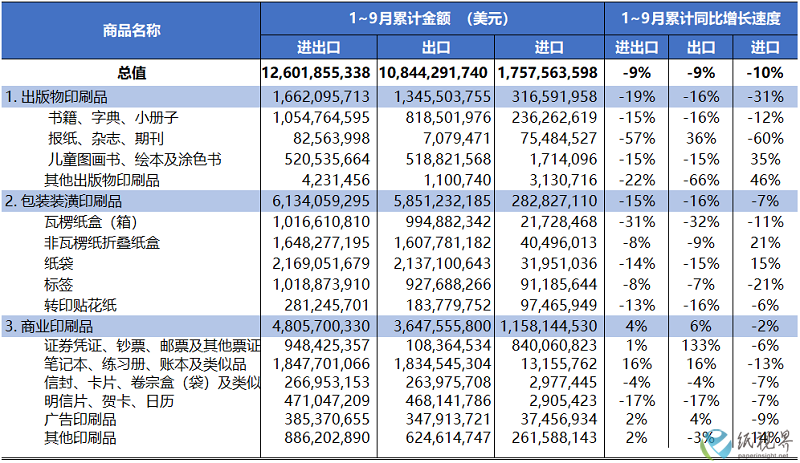The height and width of the screenshot is (463, 800).
Task: Select row 儿童图画书、绘本及涂色书
Action: click(x=135, y=160)
